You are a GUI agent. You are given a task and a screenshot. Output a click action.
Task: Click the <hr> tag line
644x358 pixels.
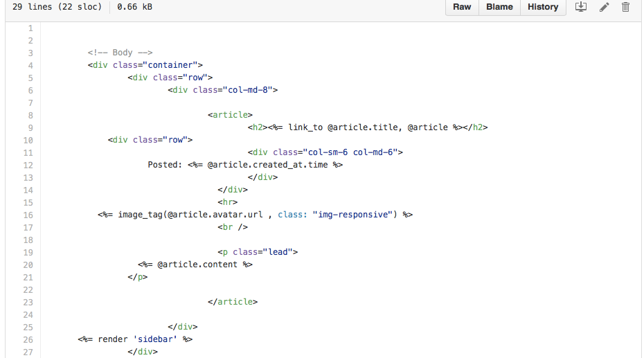[228, 202]
